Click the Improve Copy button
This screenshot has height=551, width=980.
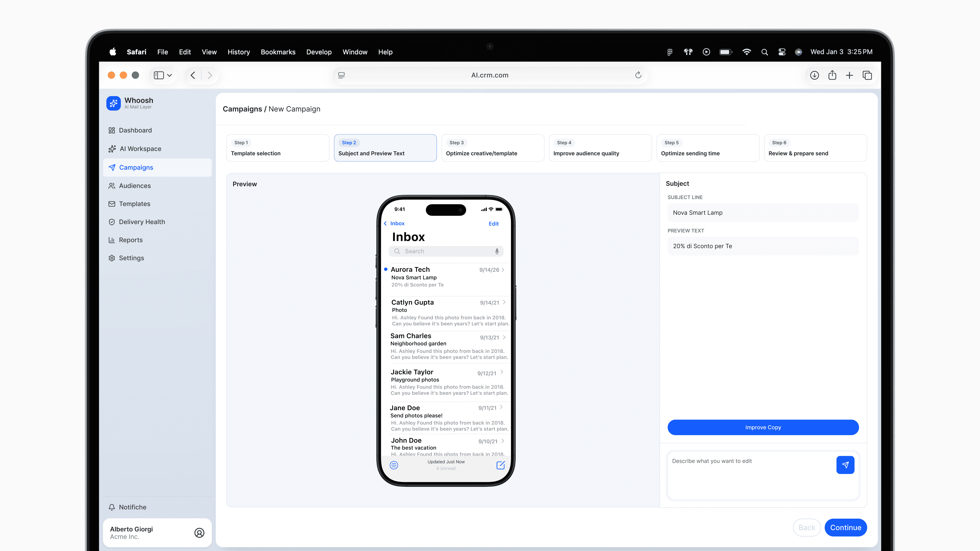(763, 427)
